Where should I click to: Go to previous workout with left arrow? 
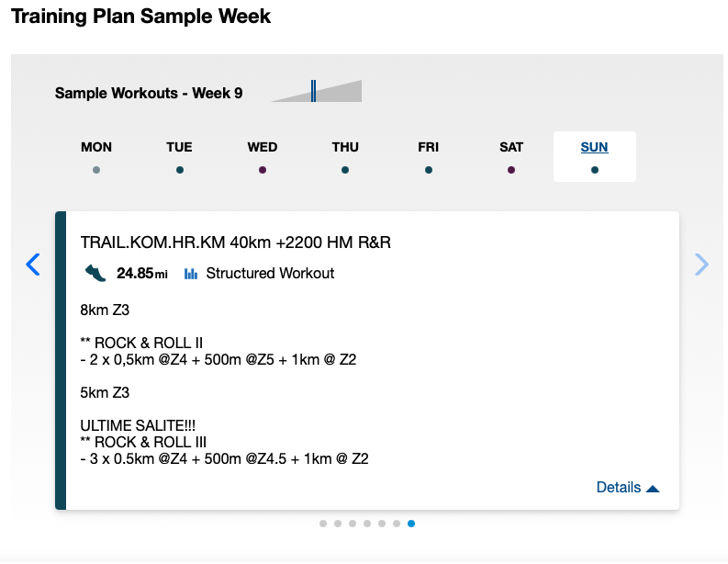pyautogui.click(x=33, y=265)
